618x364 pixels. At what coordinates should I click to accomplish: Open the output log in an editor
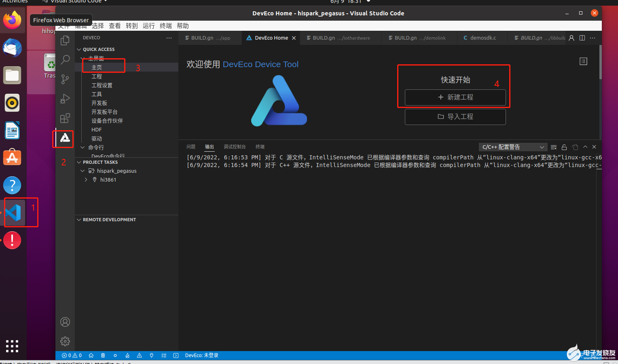(575, 147)
